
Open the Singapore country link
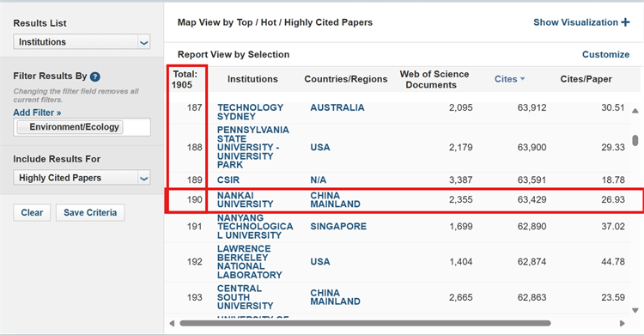(338, 227)
